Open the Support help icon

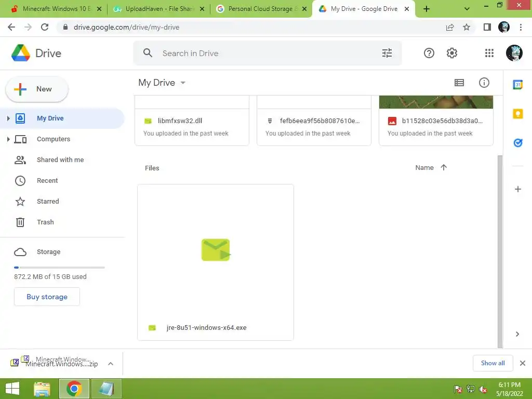[429, 53]
